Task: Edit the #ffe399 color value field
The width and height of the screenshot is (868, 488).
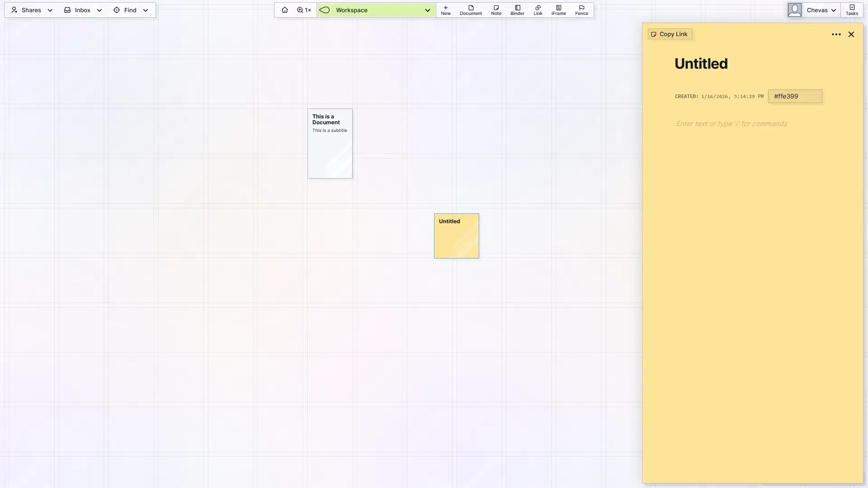Action: coord(795,96)
